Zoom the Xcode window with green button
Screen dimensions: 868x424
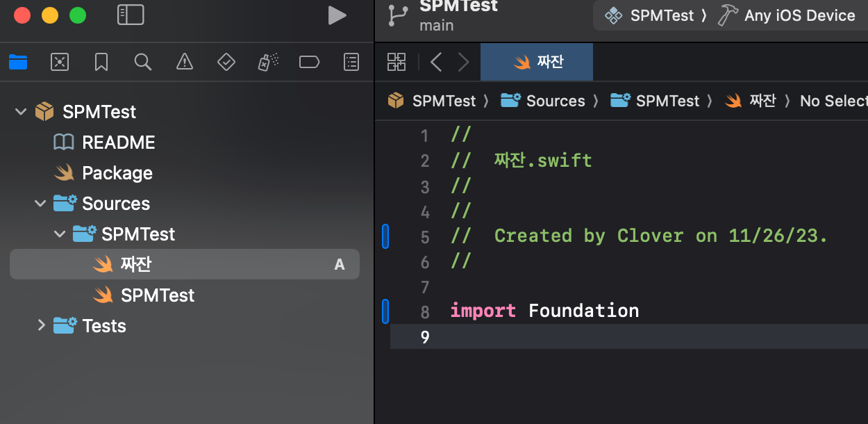tap(78, 15)
